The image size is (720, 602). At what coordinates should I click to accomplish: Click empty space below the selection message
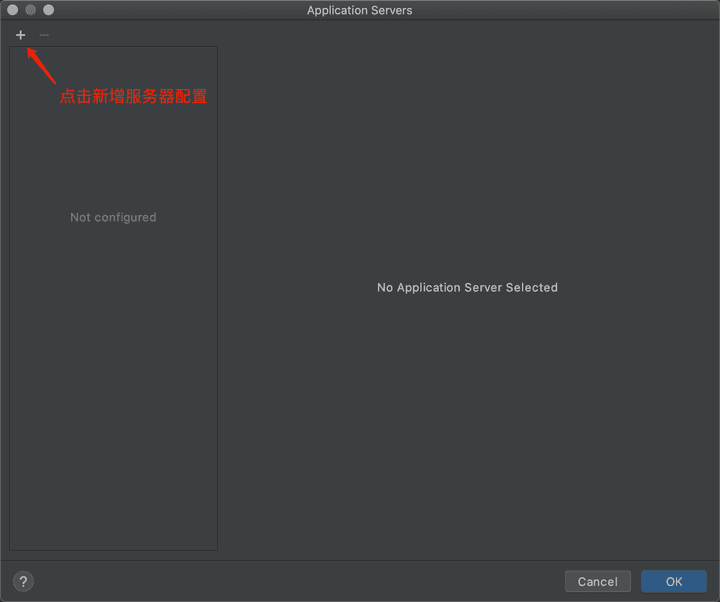click(467, 430)
